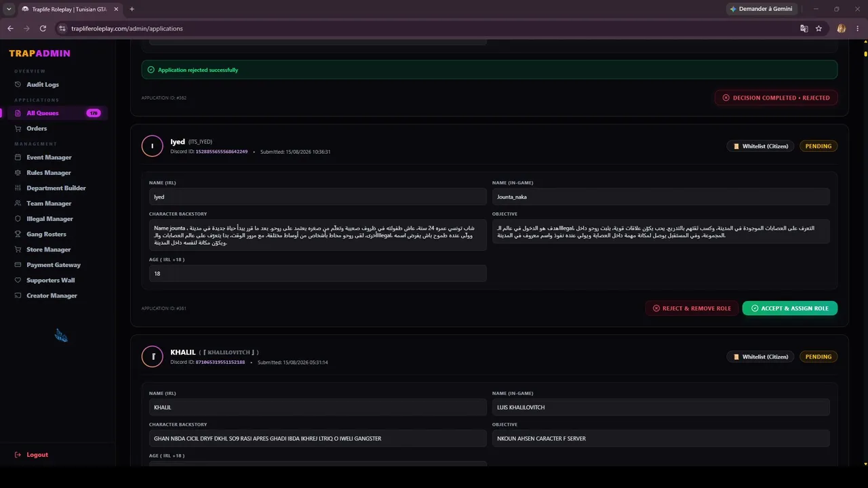This screenshot has height=488, width=868.
Task: Reject & Remove Role for Iyed
Action: pos(692,308)
